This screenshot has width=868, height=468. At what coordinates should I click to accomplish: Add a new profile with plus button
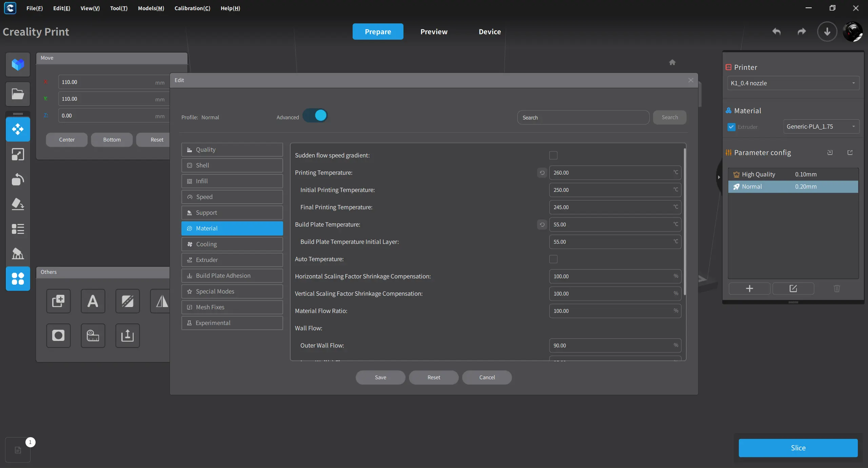[x=749, y=288]
